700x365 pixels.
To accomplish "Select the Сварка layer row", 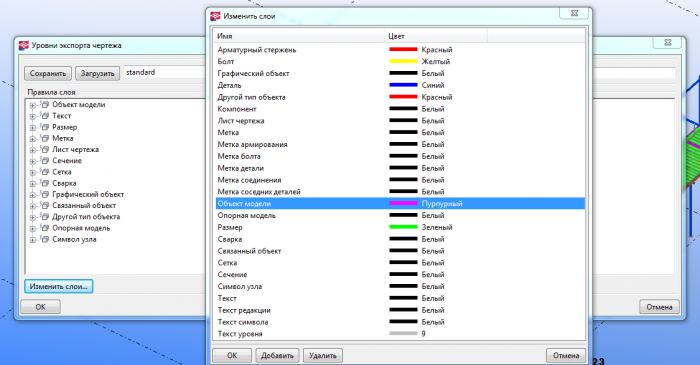I will [400, 239].
